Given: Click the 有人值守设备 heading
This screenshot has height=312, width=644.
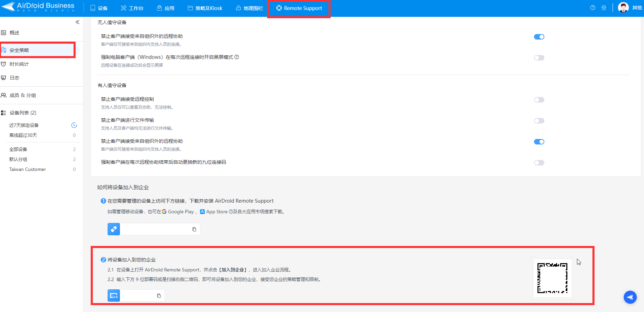Looking at the screenshot, I should [x=112, y=85].
